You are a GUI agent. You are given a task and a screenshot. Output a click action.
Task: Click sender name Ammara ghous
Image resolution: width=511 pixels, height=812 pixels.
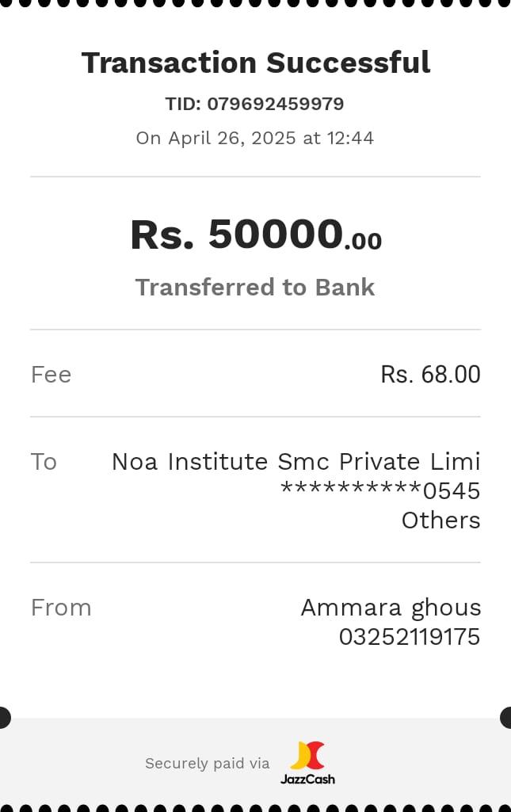[x=391, y=608]
